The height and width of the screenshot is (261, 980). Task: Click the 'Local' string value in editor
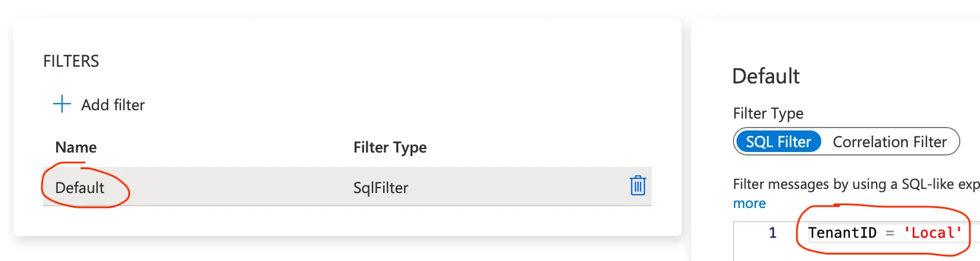[x=932, y=233]
